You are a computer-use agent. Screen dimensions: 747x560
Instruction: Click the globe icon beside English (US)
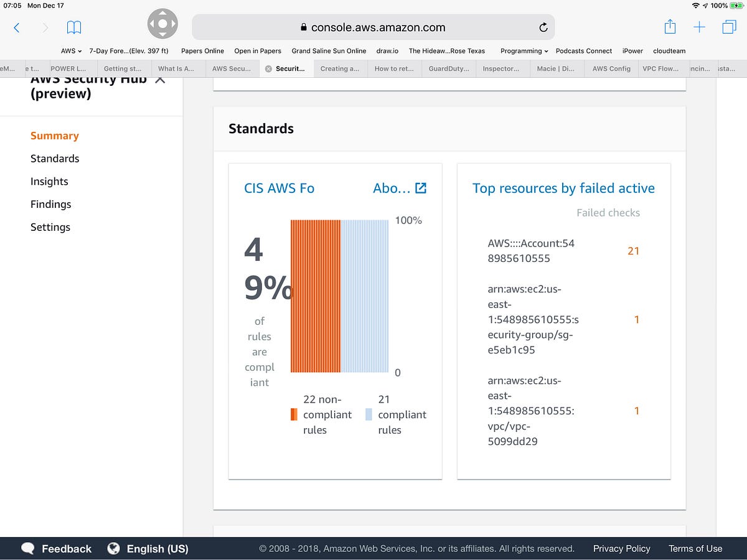tap(113, 549)
